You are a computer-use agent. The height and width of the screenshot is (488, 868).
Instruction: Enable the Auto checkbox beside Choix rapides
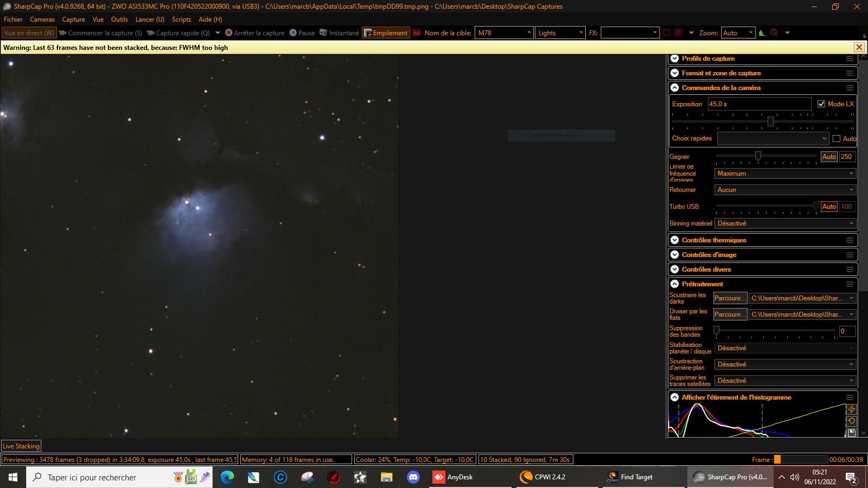tap(837, 139)
